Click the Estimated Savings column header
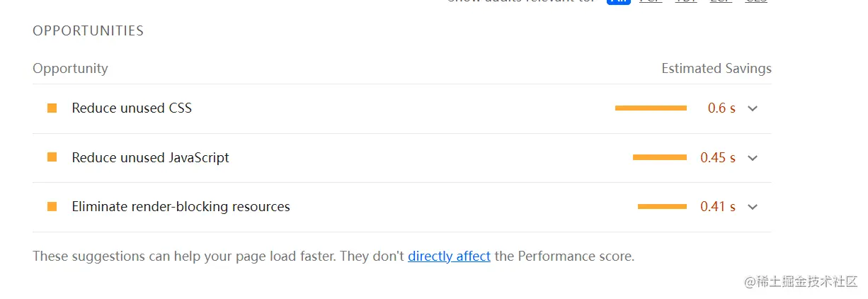The image size is (868, 299). coord(716,69)
